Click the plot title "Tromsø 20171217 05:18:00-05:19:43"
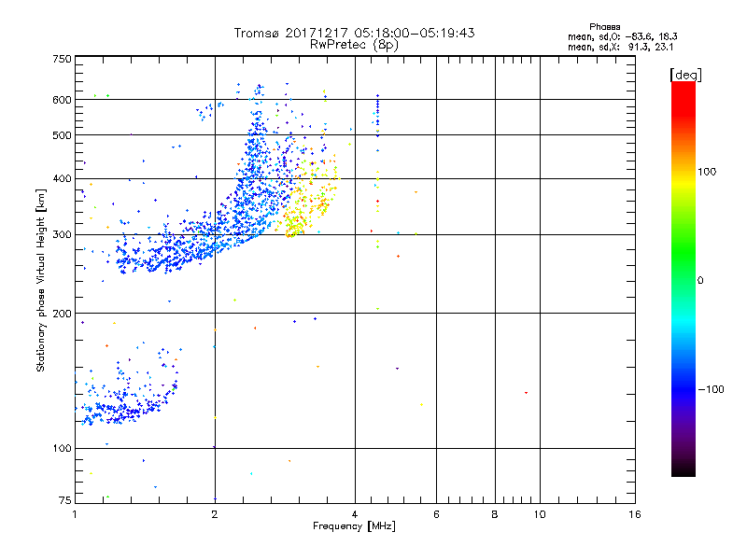Viewport: 747px width, 560px height. (354, 33)
